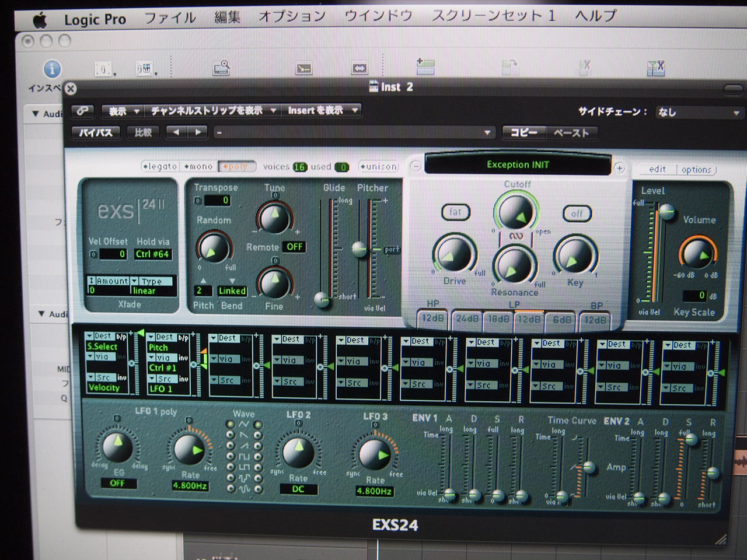747x560 pixels.
Task: Click the LFO 1 Rate knob
Action: (x=189, y=449)
